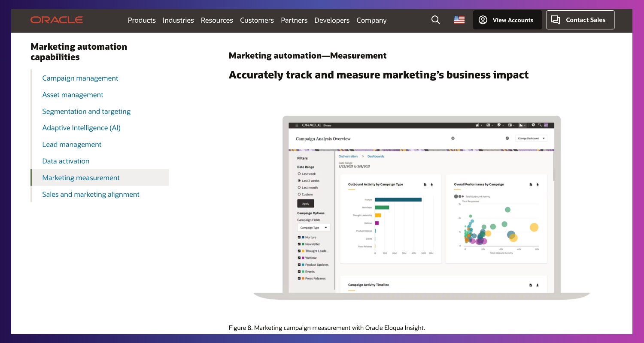The width and height of the screenshot is (644, 343).
Task: Select the Custom date range radio button
Action: 299,194
